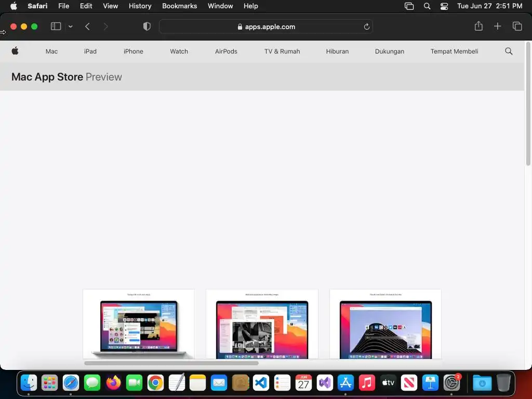Click the Apple logo on the website
The width and height of the screenshot is (532, 399).
[x=15, y=51]
